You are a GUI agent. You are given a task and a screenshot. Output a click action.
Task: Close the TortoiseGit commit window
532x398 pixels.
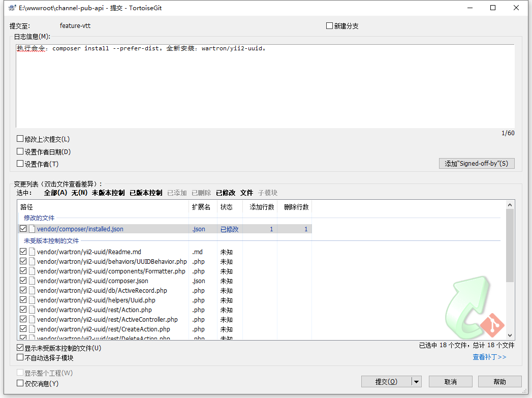(516, 8)
